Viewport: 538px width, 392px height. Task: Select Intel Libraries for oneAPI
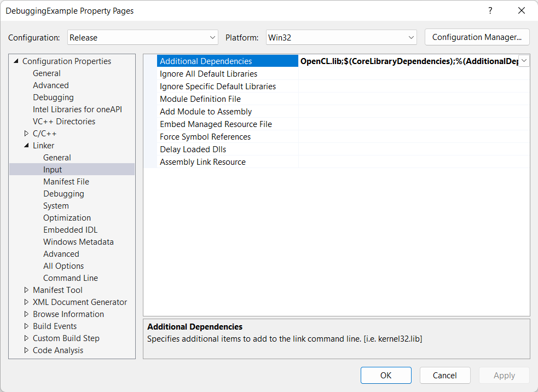pos(77,109)
